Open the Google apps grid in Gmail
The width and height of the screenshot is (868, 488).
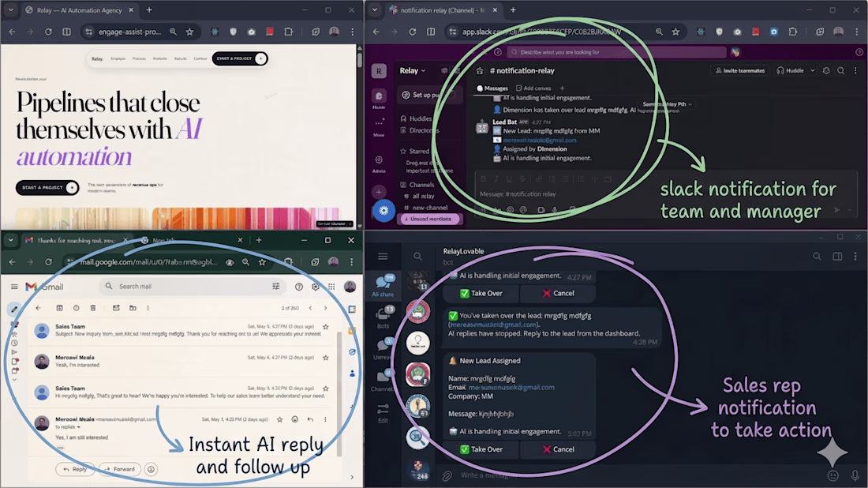pyautogui.click(x=331, y=287)
